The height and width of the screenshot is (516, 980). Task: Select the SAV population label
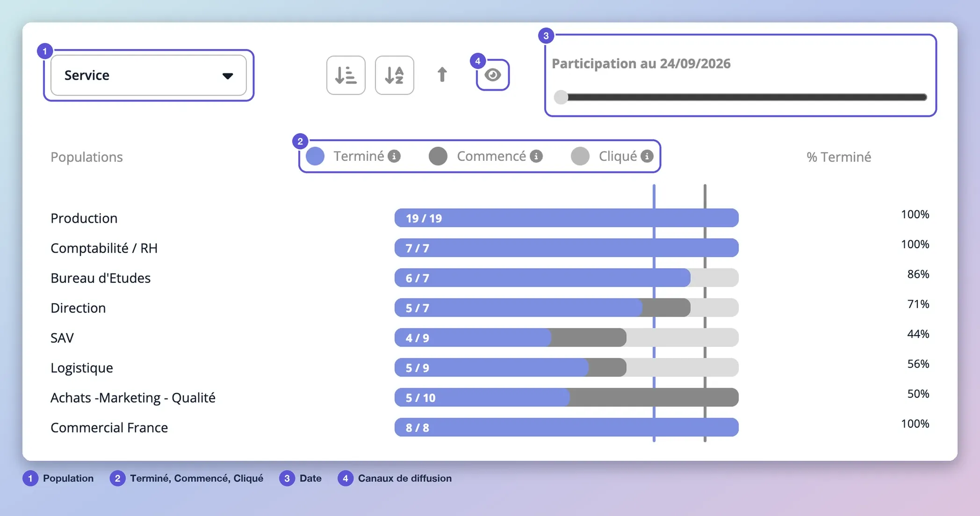[62, 337]
